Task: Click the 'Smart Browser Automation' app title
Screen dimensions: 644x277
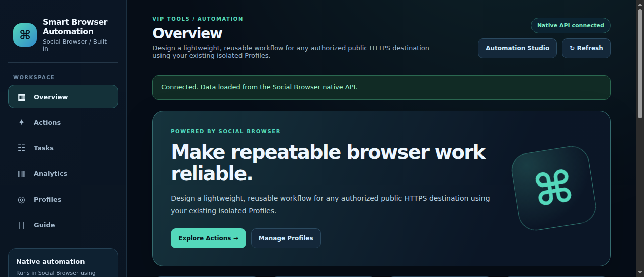Action: [x=75, y=27]
